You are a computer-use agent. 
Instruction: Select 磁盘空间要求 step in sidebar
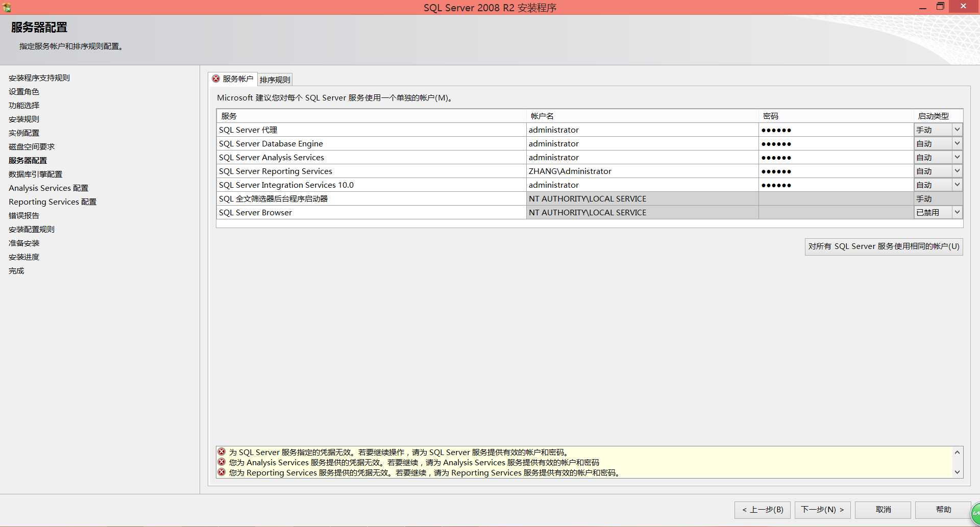point(32,147)
